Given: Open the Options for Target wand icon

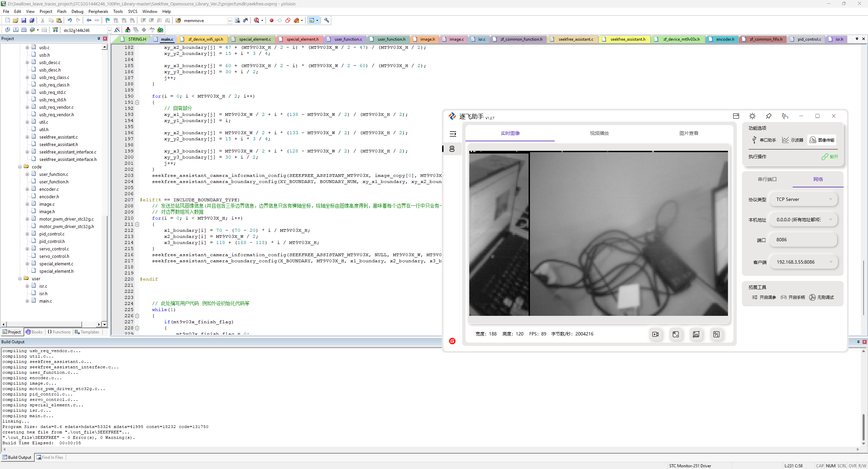Looking at the screenshot, I should (117, 30).
